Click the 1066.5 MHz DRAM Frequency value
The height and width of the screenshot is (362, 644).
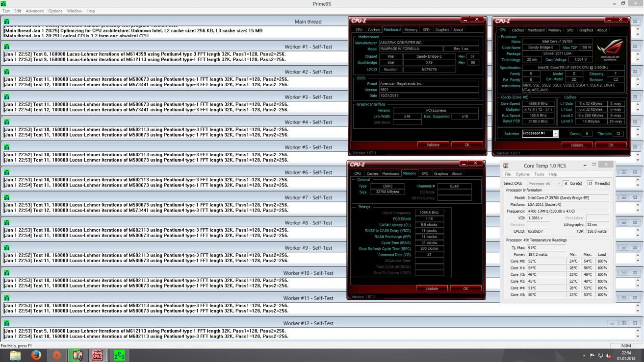(x=429, y=213)
